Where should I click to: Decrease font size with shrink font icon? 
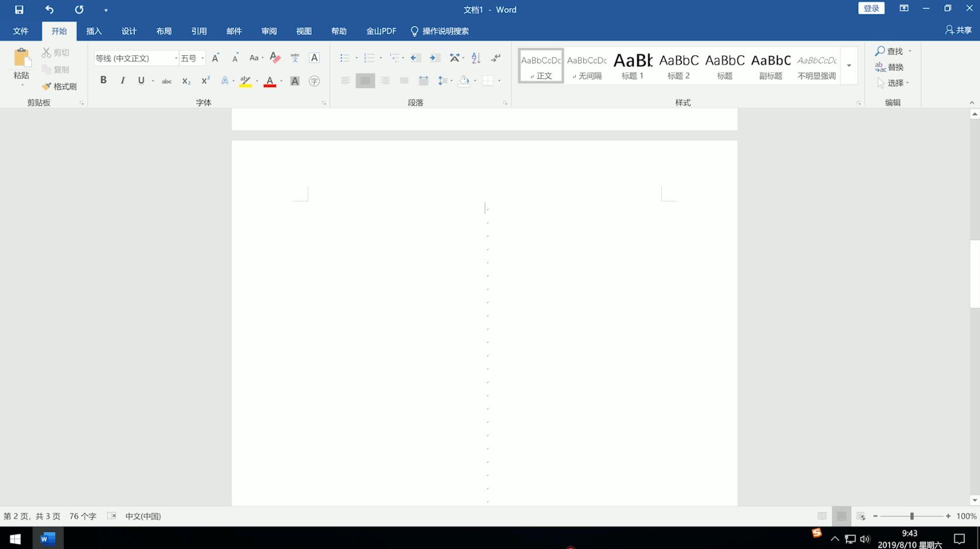click(235, 58)
